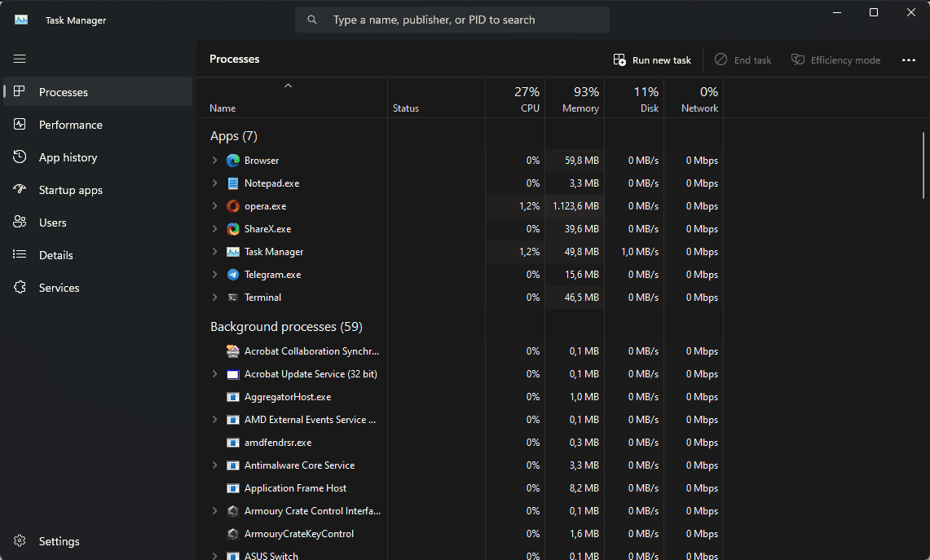Expand the Browser process group
This screenshot has height=560, width=930.
[x=214, y=160]
